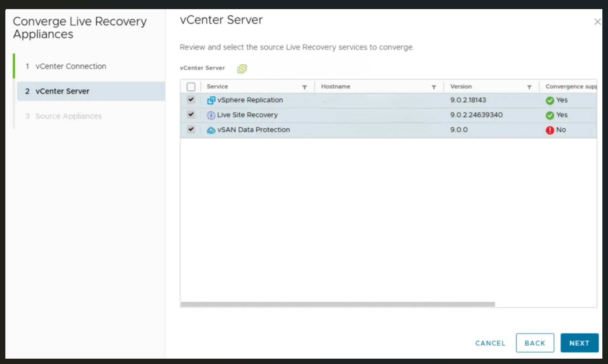
Task: Click the vCenter Server linked icon
Action: pos(242,69)
